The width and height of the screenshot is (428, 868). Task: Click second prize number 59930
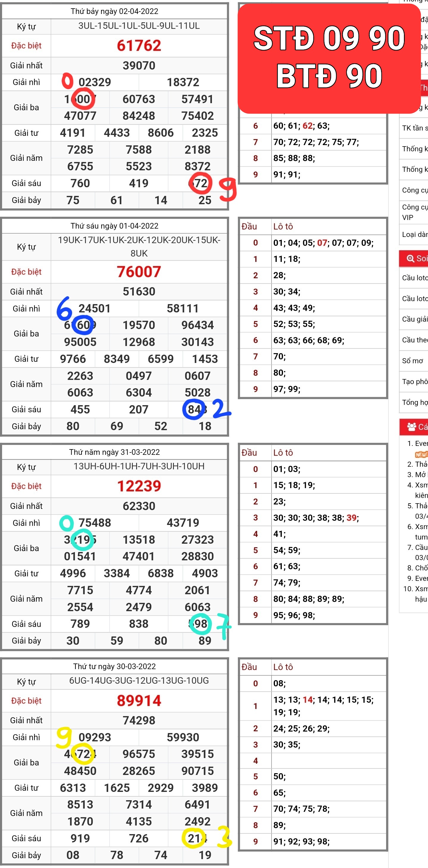click(x=183, y=737)
